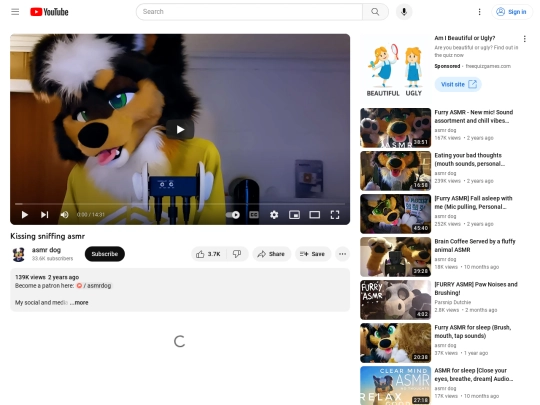Viewport: 540px width, 405px height.
Task: Click freequizgames.com sponsor text
Action: pyautogui.click(x=488, y=66)
